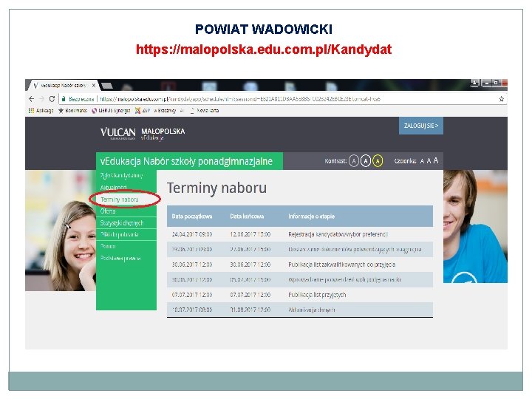
Task: Open Podstawa prawna in the side menu
Action: 120,258
